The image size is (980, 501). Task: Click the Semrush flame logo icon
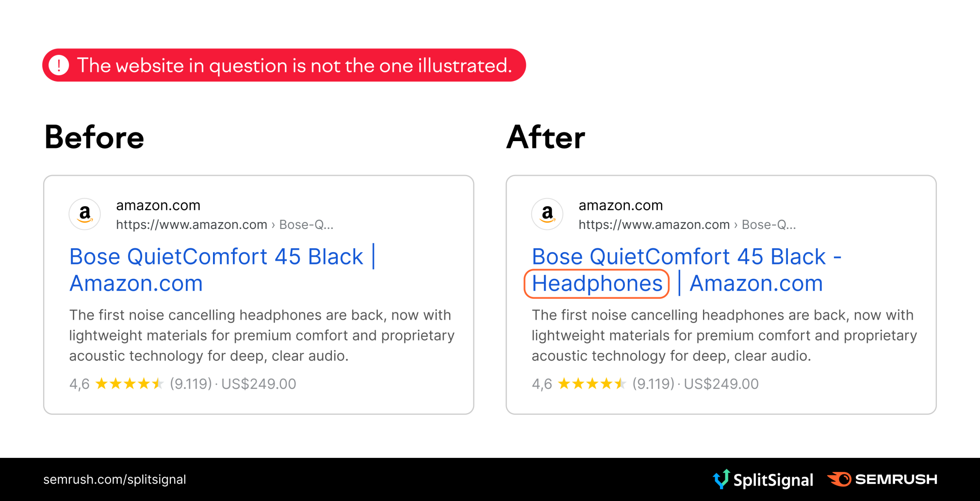point(840,479)
